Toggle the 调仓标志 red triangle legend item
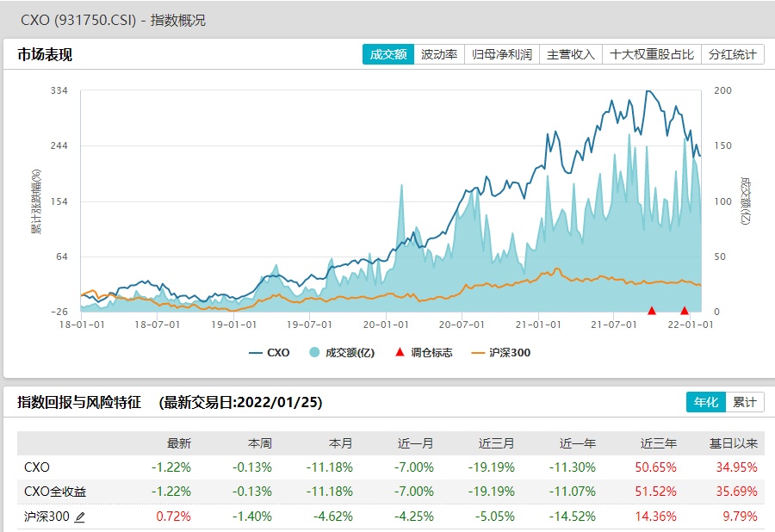Viewport: 775px width, 532px height. 398,352
